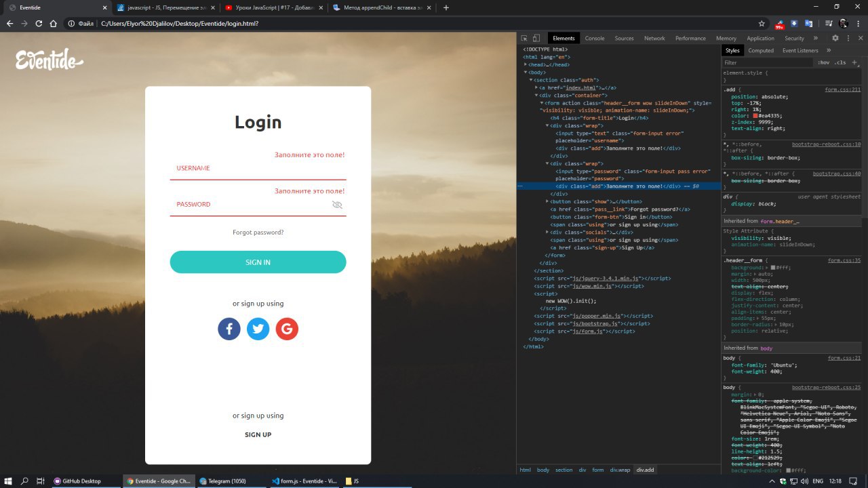
Task: Collapse the section class auth node
Action: (x=531, y=80)
